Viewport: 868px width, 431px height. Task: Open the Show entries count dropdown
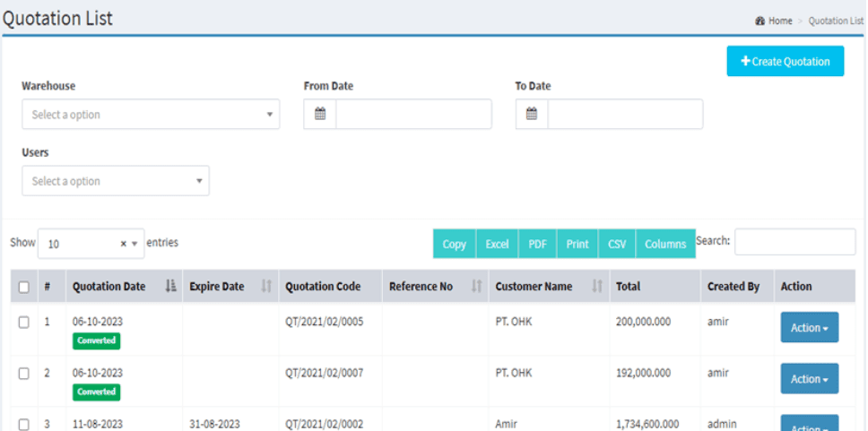point(91,244)
